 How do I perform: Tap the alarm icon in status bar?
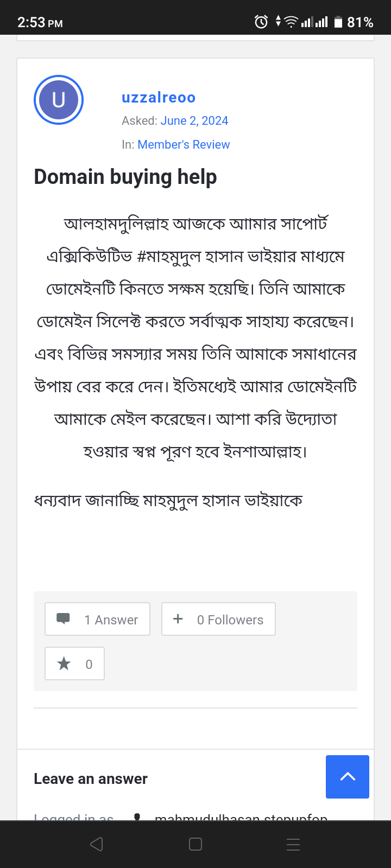pos(261,22)
